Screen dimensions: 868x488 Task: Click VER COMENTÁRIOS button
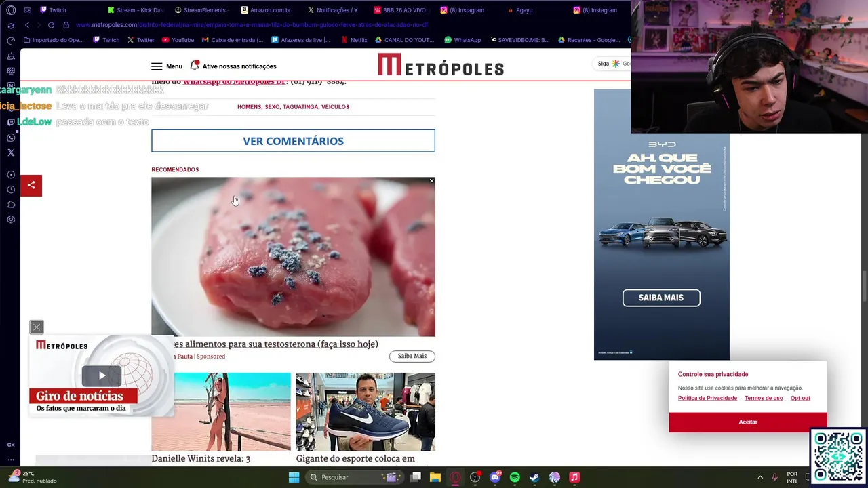tap(293, 141)
